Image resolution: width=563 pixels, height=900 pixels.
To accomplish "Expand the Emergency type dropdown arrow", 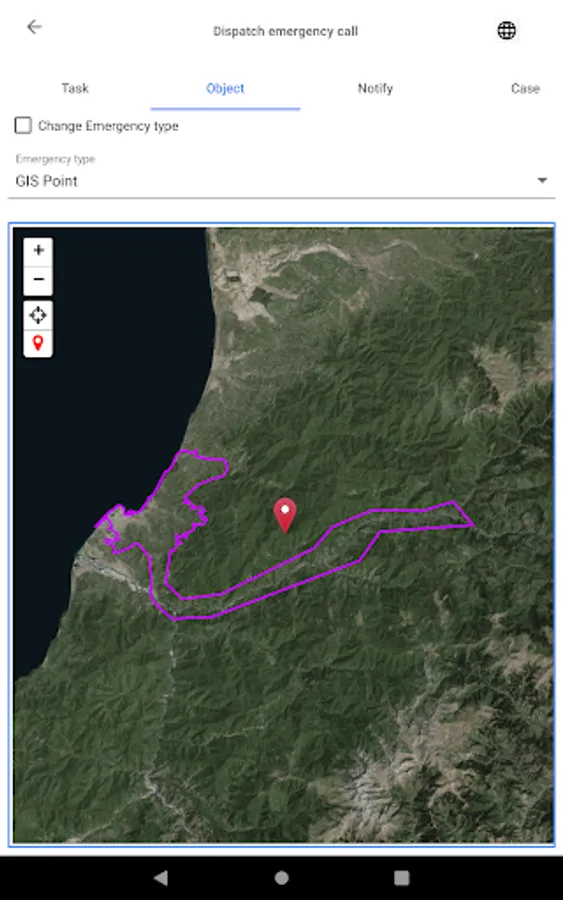I will coord(542,180).
